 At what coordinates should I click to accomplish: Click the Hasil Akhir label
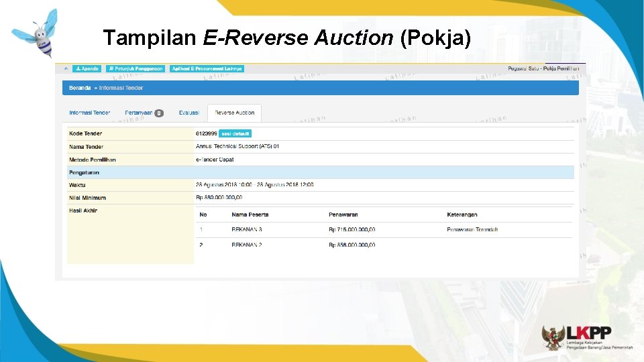point(83,210)
